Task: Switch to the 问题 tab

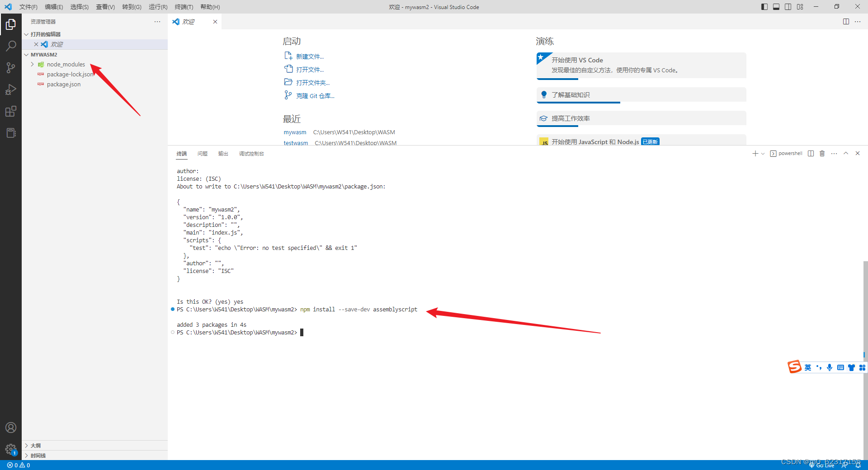Action: (202, 154)
